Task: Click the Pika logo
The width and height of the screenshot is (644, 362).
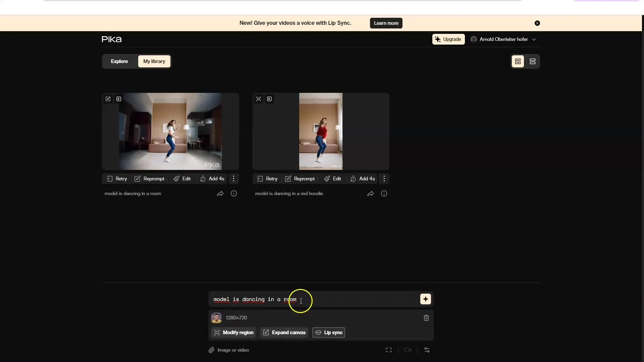Action: (x=111, y=39)
